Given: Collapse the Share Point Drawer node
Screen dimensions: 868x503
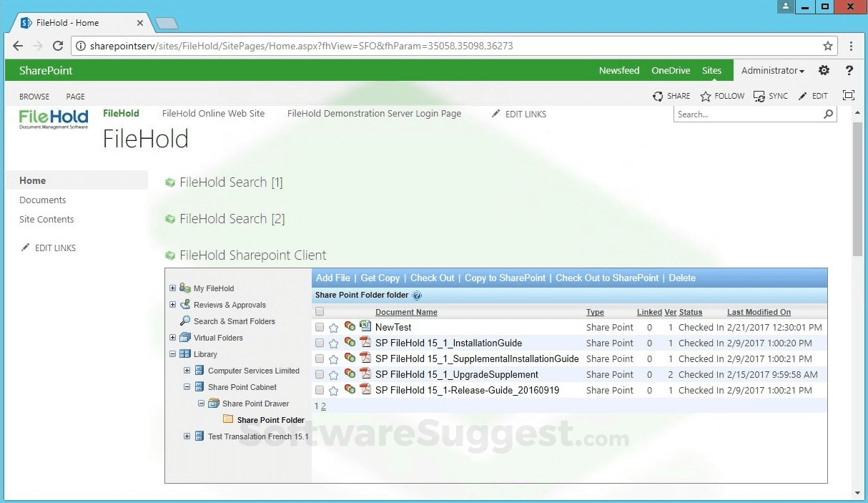Looking at the screenshot, I should pos(201,403).
